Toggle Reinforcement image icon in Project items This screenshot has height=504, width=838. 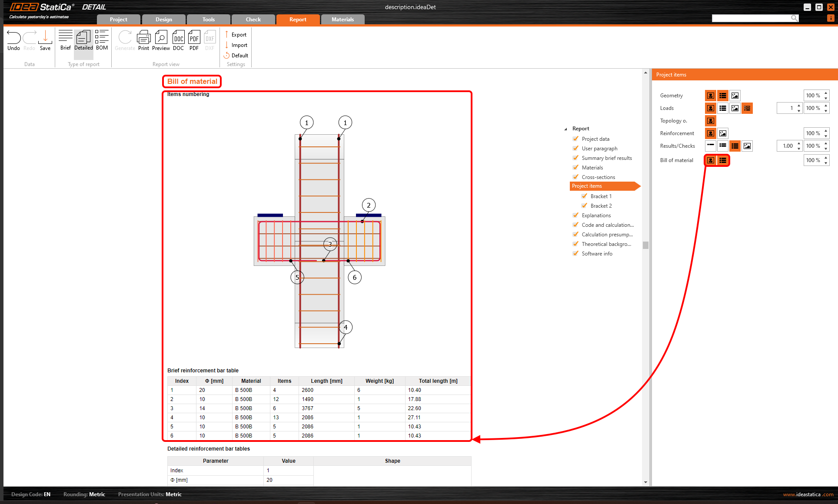click(723, 133)
